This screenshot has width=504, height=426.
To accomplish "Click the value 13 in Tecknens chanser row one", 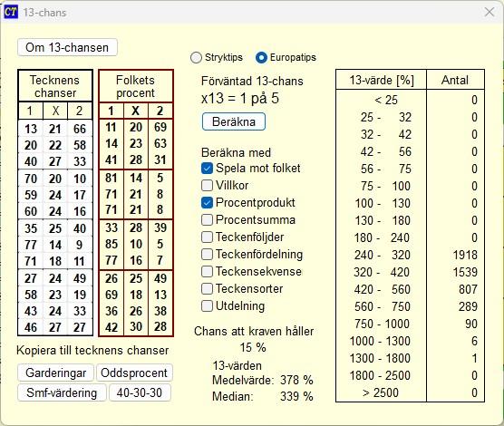I will click(x=31, y=129).
